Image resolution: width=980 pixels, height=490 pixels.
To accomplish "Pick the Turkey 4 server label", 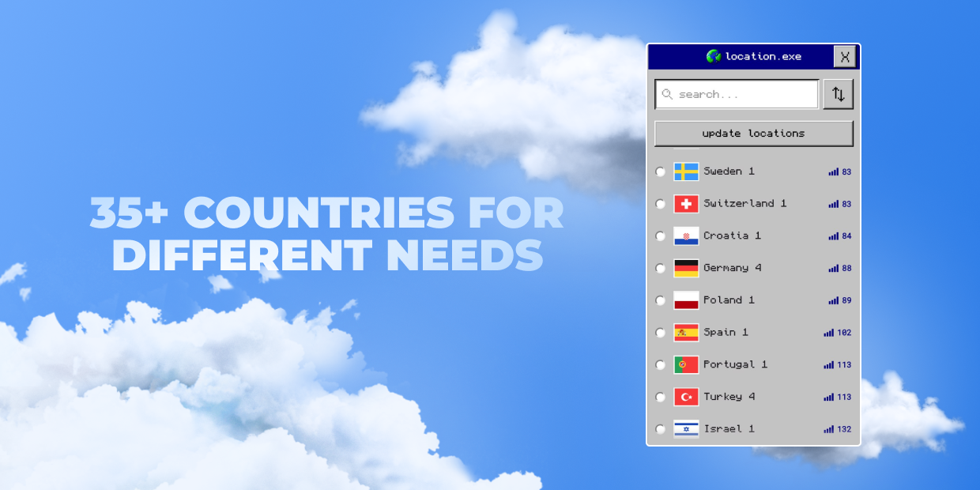I will 729,397.
